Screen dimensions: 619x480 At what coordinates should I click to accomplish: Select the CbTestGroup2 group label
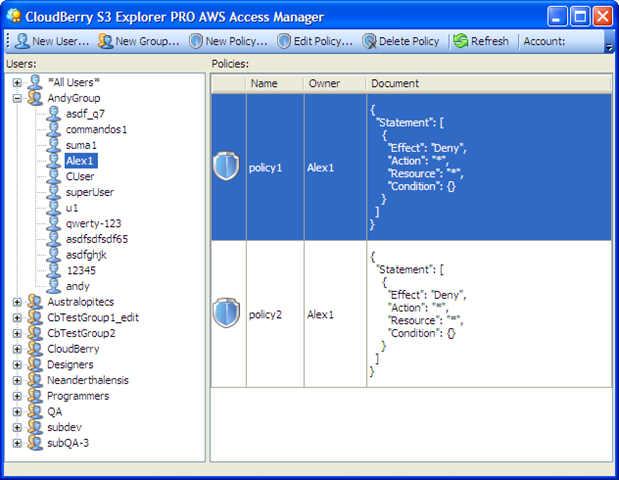pyautogui.click(x=81, y=333)
